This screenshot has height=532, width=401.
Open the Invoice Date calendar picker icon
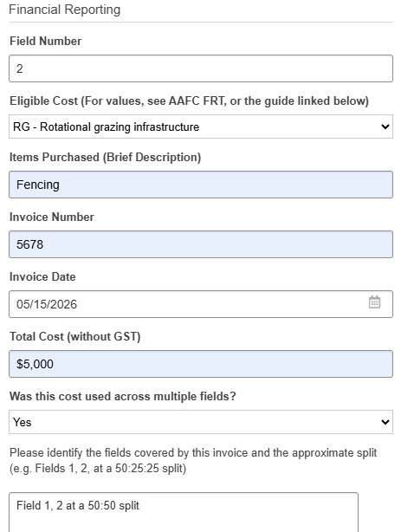pyautogui.click(x=374, y=302)
